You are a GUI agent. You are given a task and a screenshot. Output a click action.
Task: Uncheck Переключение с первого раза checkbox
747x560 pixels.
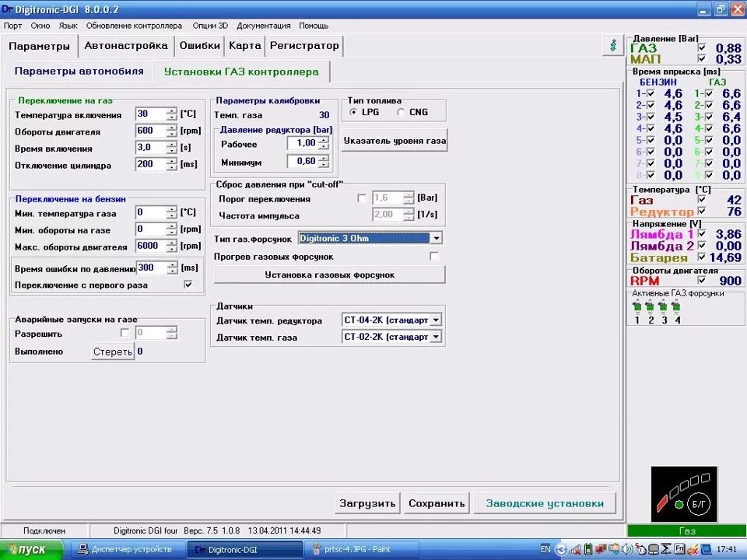pos(188,285)
